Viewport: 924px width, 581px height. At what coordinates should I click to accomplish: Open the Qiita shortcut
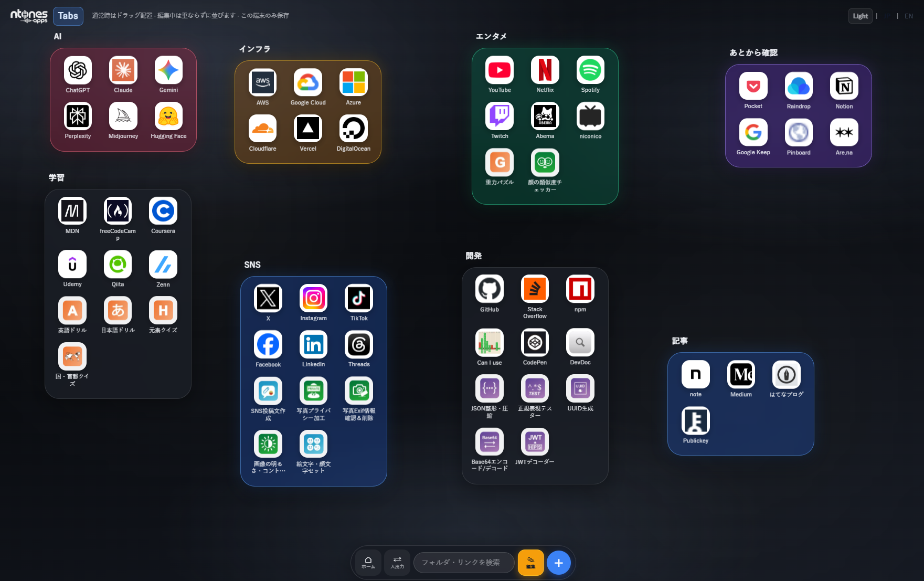[118, 265]
